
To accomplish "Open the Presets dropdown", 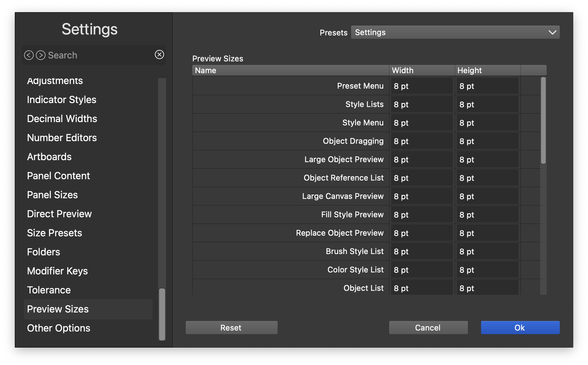I will [455, 32].
